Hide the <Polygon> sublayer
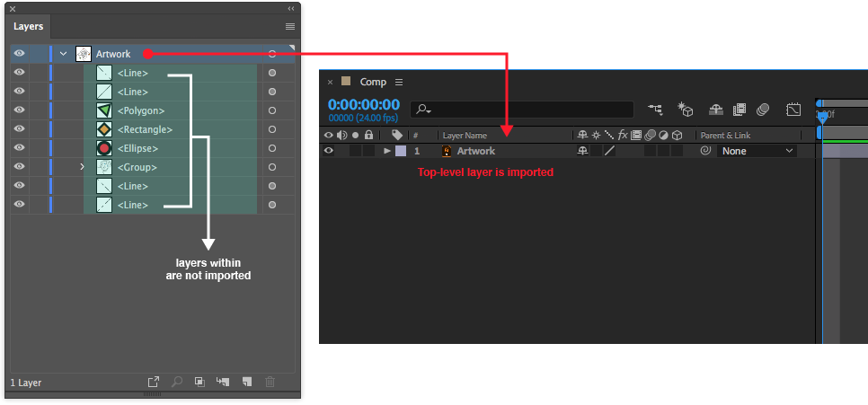868x405 pixels. [x=20, y=110]
